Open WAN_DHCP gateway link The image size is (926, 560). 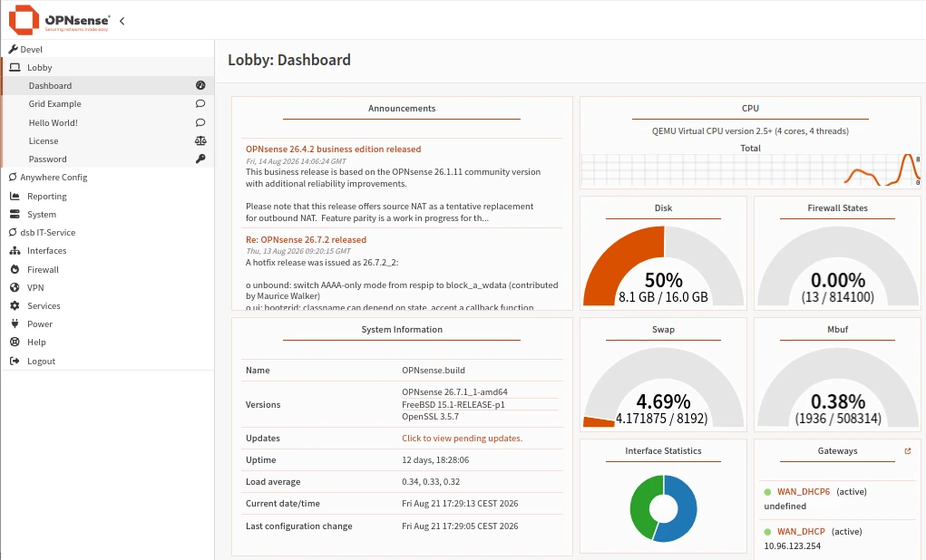(x=801, y=532)
